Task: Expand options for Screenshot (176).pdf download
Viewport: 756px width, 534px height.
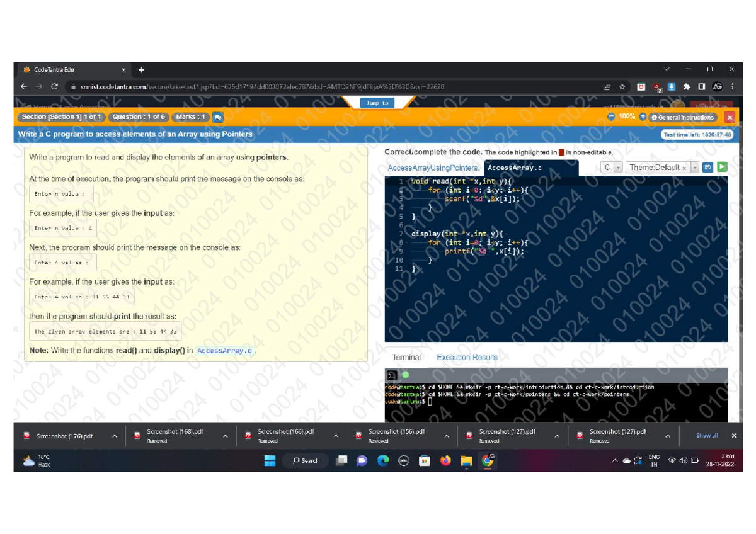Action: click(x=115, y=436)
